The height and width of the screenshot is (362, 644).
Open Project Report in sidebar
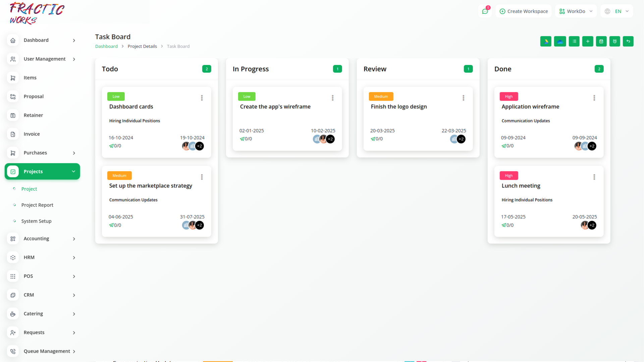pos(37,205)
